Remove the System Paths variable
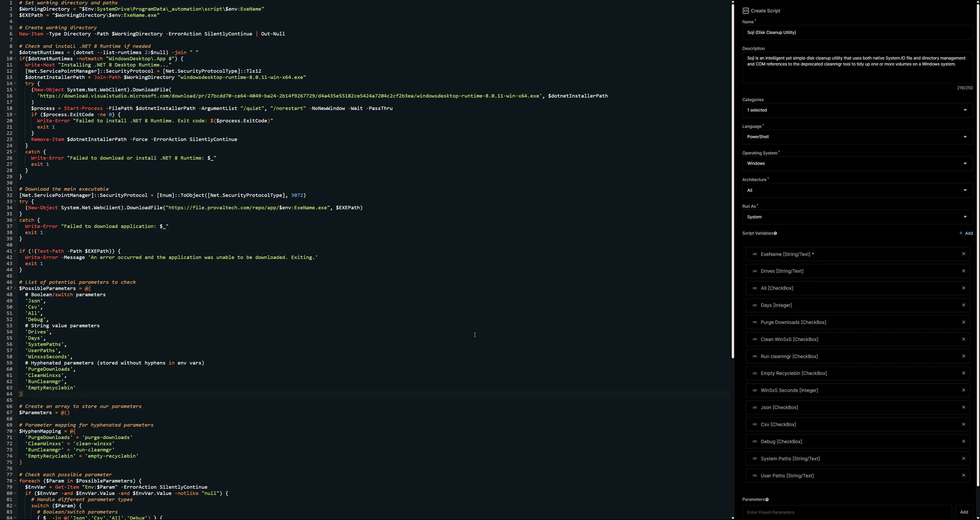This screenshot has width=980, height=520. 963,458
